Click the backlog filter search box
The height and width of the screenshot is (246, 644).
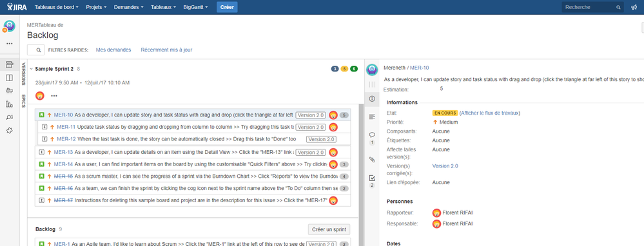point(35,50)
